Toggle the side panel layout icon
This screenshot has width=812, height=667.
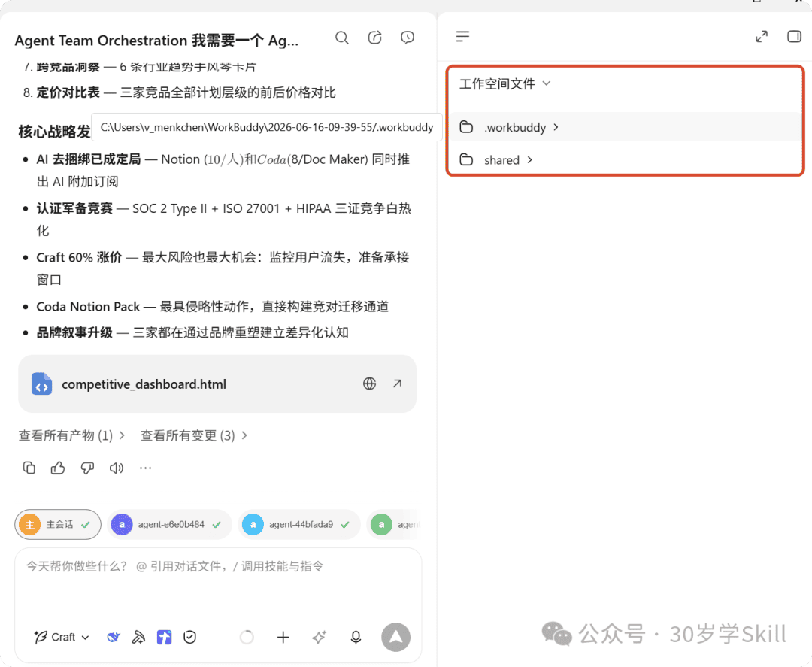click(x=794, y=36)
